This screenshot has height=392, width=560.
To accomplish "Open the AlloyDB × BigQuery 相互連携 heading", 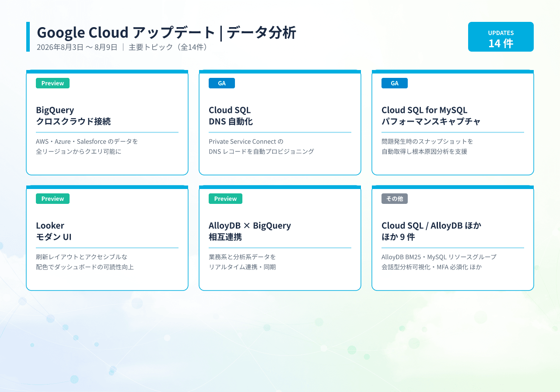I will [x=250, y=231].
